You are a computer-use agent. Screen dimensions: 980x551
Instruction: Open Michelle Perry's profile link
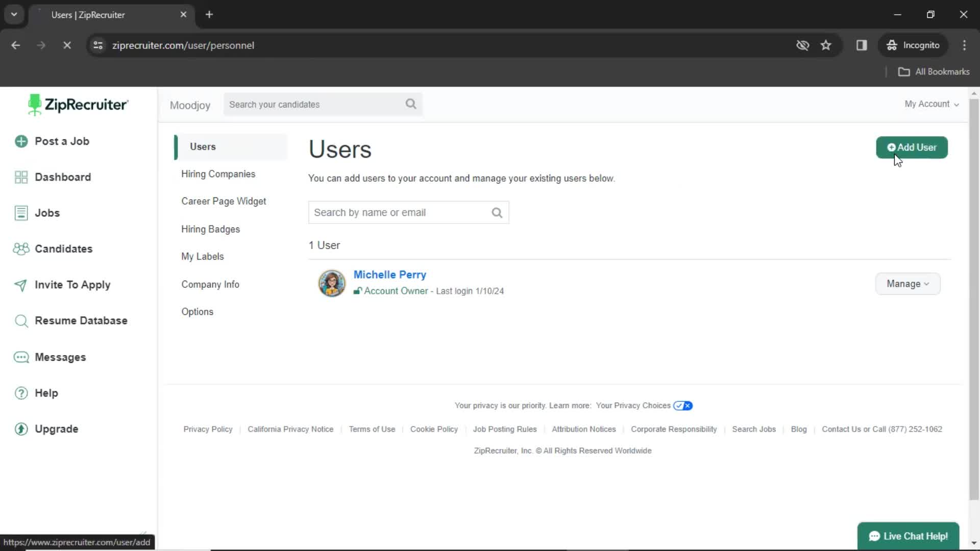tap(389, 275)
